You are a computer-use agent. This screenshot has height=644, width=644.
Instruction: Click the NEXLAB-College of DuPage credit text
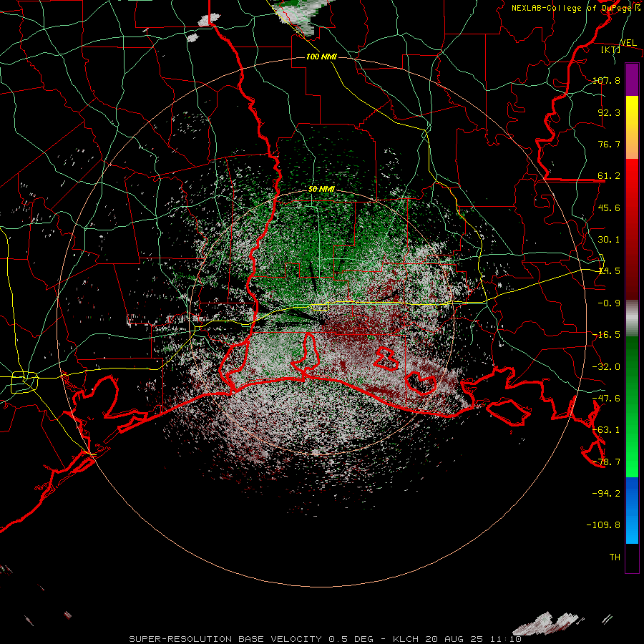coord(576,8)
